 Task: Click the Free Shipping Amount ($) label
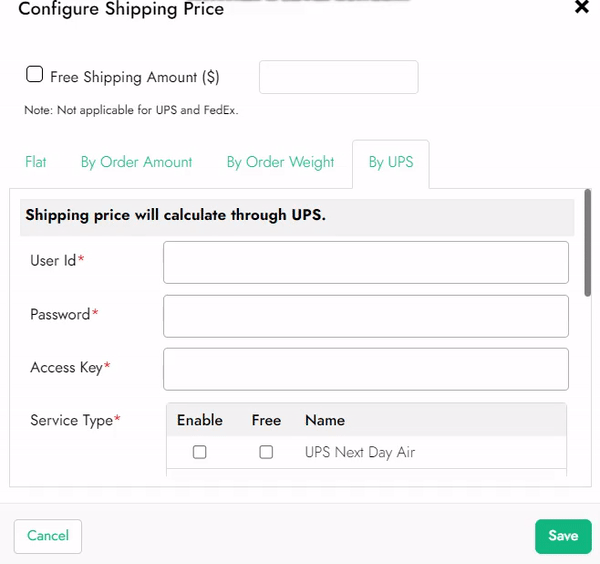(x=134, y=77)
